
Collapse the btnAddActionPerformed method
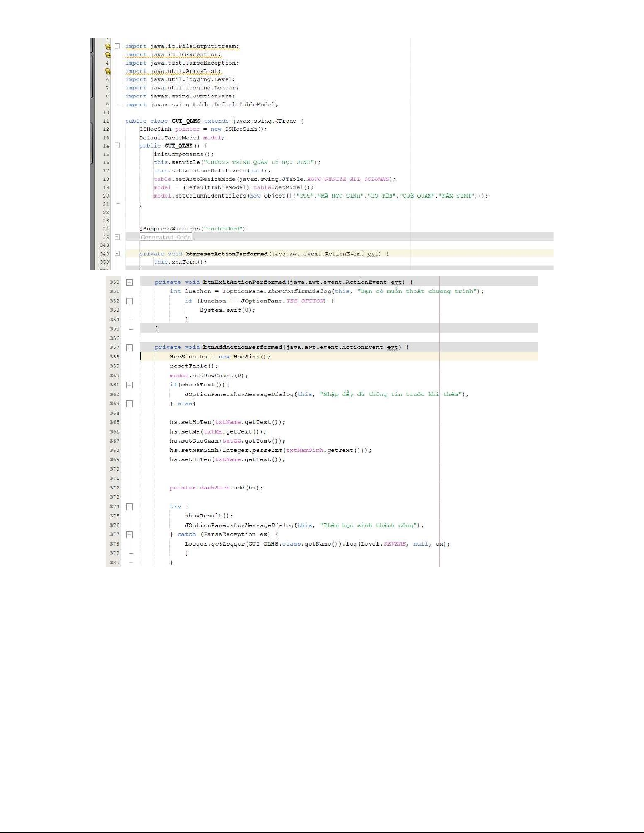point(129,347)
